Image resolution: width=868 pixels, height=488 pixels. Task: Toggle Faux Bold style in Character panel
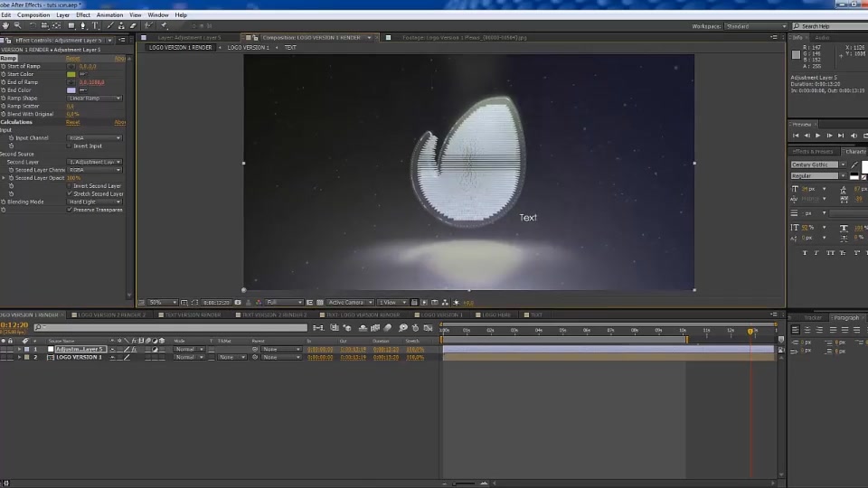[x=805, y=252]
